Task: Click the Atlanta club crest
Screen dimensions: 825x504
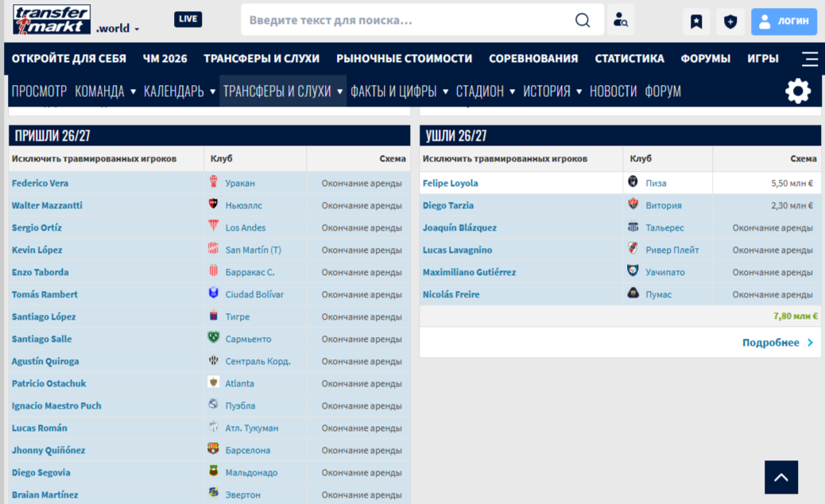Action: [x=214, y=382]
